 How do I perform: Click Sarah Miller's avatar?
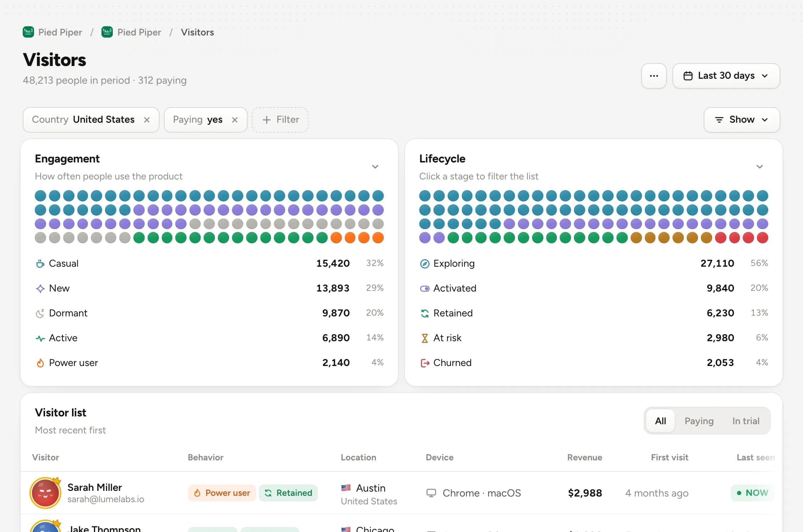point(45,493)
